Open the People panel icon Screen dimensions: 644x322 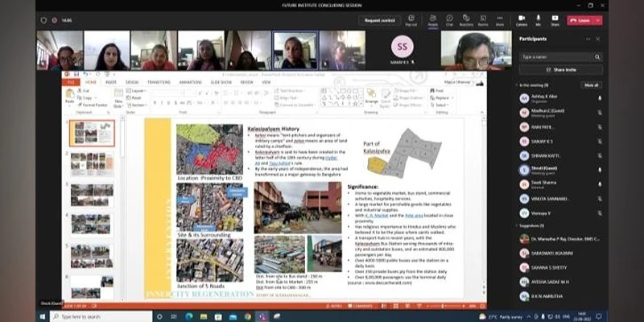pos(432,20)
